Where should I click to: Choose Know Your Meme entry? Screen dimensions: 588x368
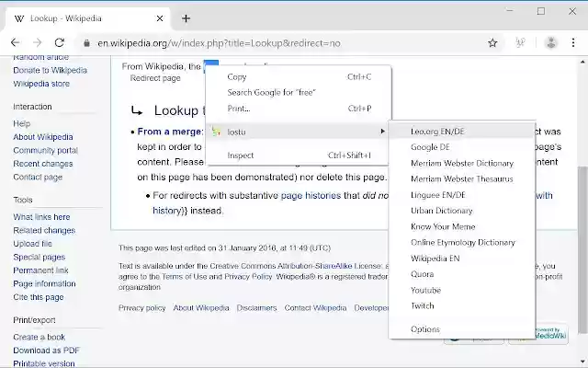462,227
